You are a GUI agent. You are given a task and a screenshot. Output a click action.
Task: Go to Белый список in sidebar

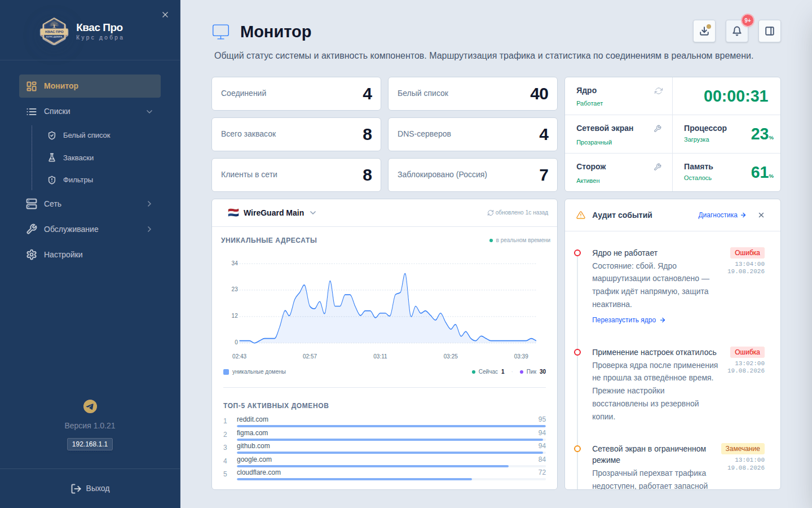coord(87,135)
